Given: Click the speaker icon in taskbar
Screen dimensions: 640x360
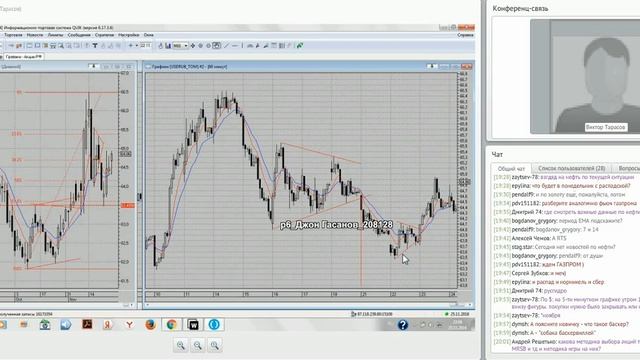Looking at the screenshot, I should (x=65, y=324).
